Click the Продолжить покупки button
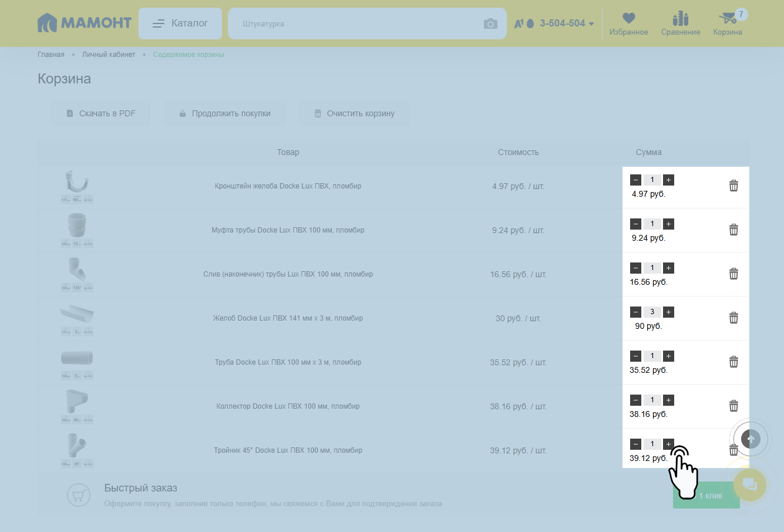Image resolution: width=784 pixels, height=532 pixels. tap(225, 113)
